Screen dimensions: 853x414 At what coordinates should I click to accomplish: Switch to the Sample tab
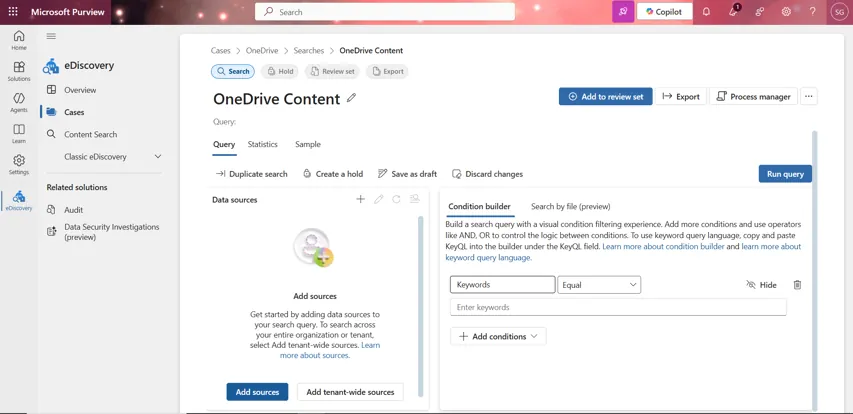click(x=308, y=144)
